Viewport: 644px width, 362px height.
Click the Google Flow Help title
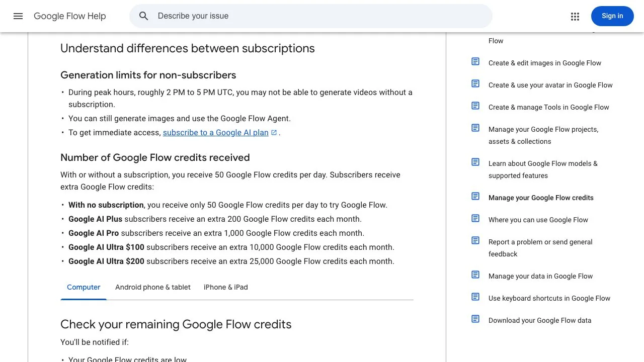[70, 16]
